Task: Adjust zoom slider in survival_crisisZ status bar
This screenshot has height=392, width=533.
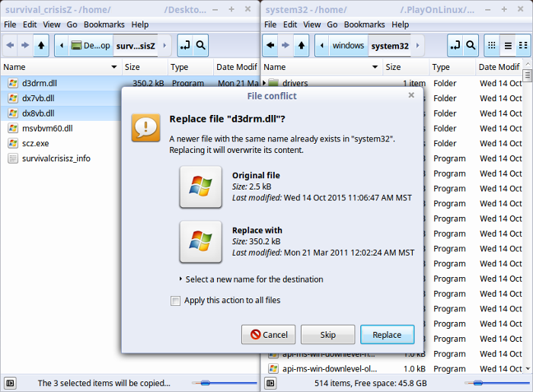Action: point(206,383)
